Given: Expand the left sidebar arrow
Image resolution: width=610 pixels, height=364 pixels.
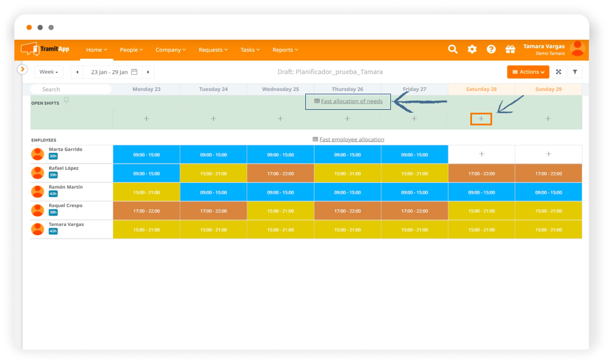Looking at the screenshot, I should [x=22, y=69].
